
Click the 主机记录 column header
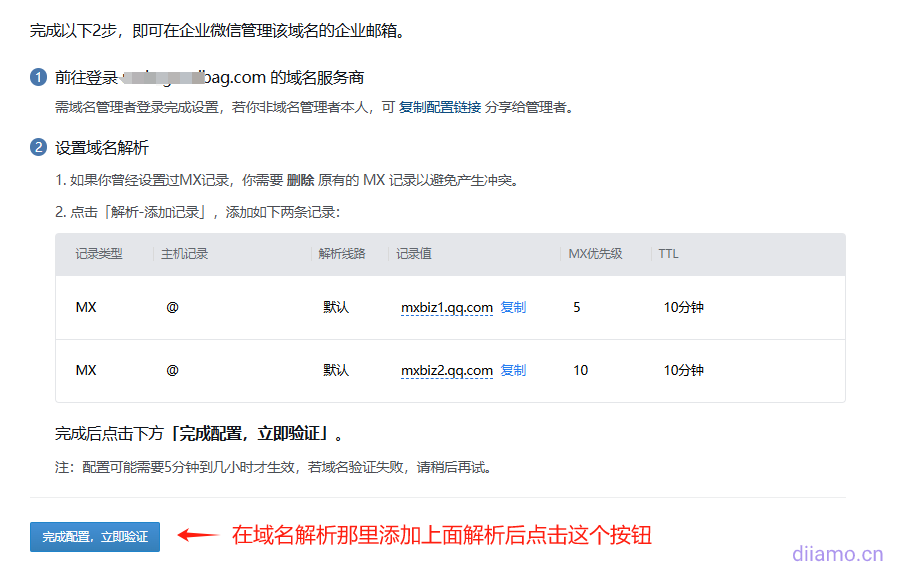coord(184,254)
